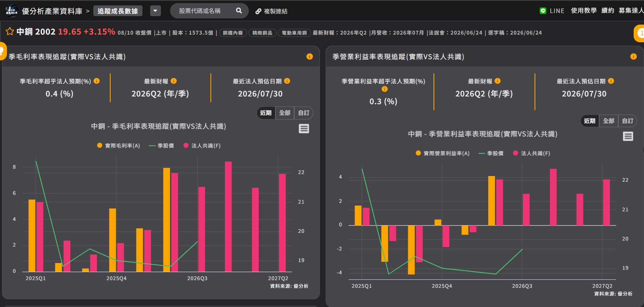Image resolution: width=644 pixels, height=307 pixels.
Task: Click the copy link chain icon
Action: tap(258, 11)
